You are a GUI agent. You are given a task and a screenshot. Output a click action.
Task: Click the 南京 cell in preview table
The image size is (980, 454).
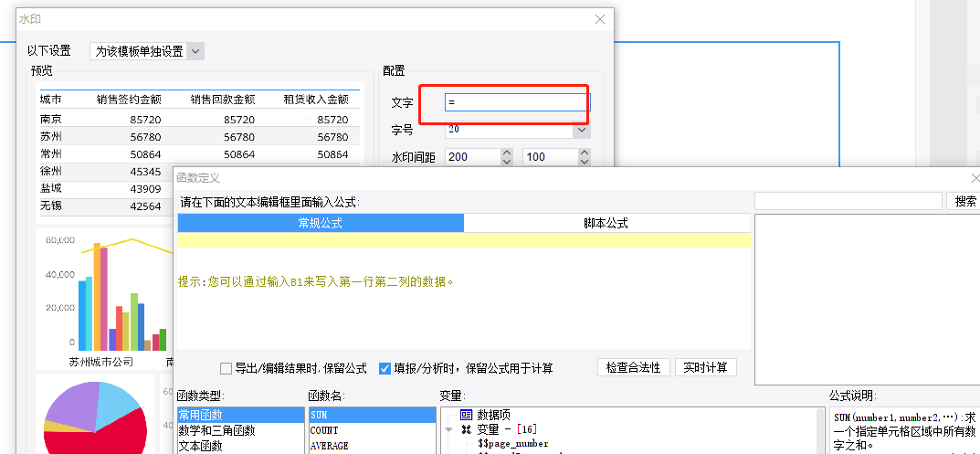tap(50, 119)
